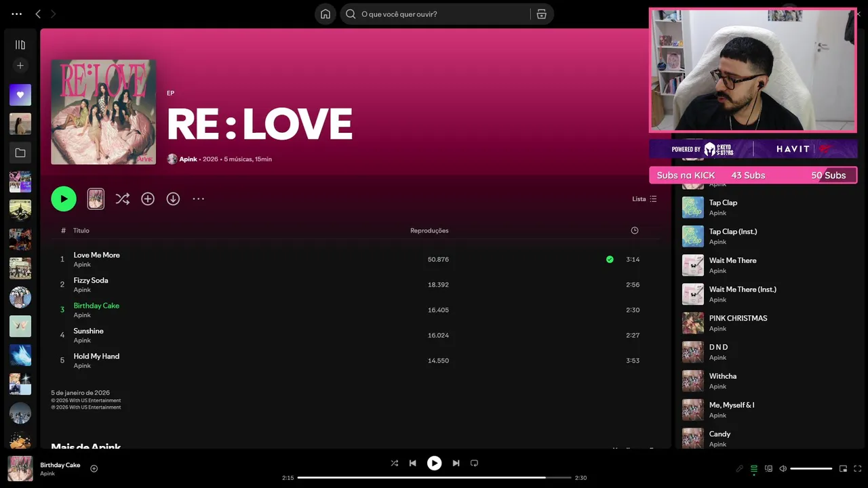Adjust the volume slider
Image resolution: width=868 pixels, height=488 pixels.
pos(811,468)
